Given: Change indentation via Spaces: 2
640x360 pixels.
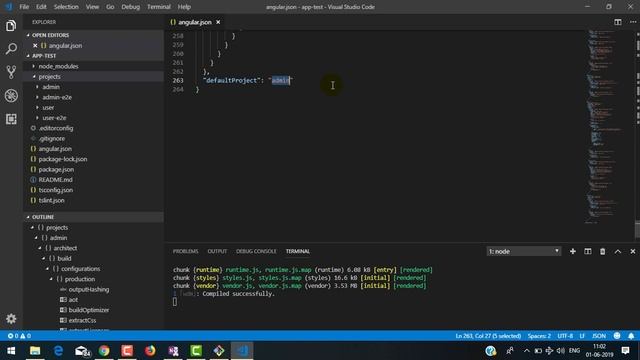Looking at the screenshot, I should [x=539, y=336].
